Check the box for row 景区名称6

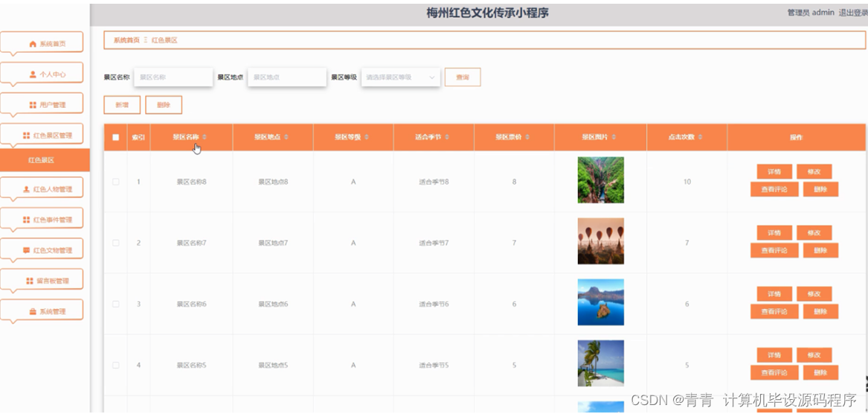coord(116,304)
